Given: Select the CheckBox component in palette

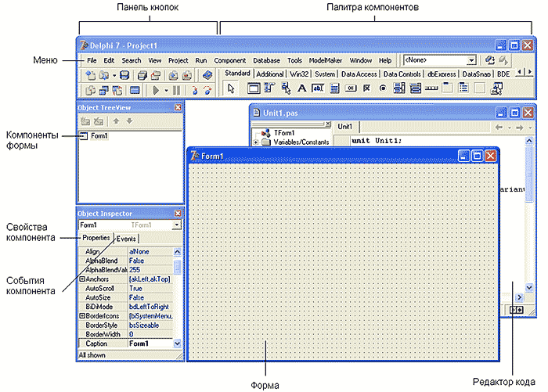Looking at the screenshot, I should click(x=366, y=88).
